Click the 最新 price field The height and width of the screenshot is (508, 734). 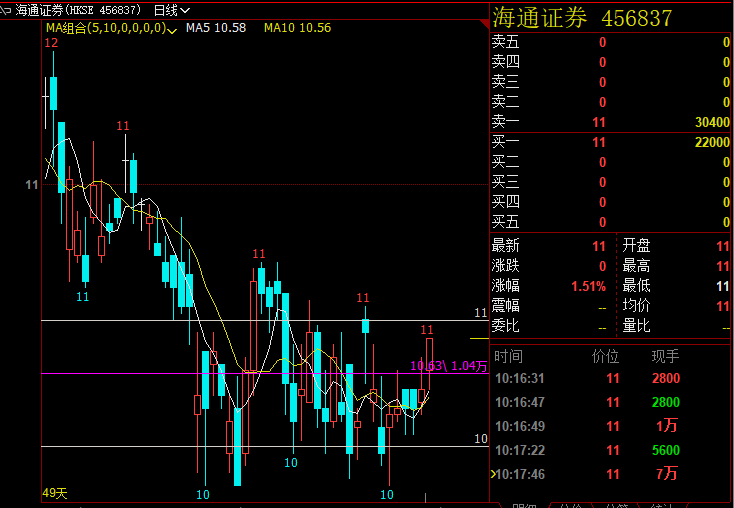point(550,246)
